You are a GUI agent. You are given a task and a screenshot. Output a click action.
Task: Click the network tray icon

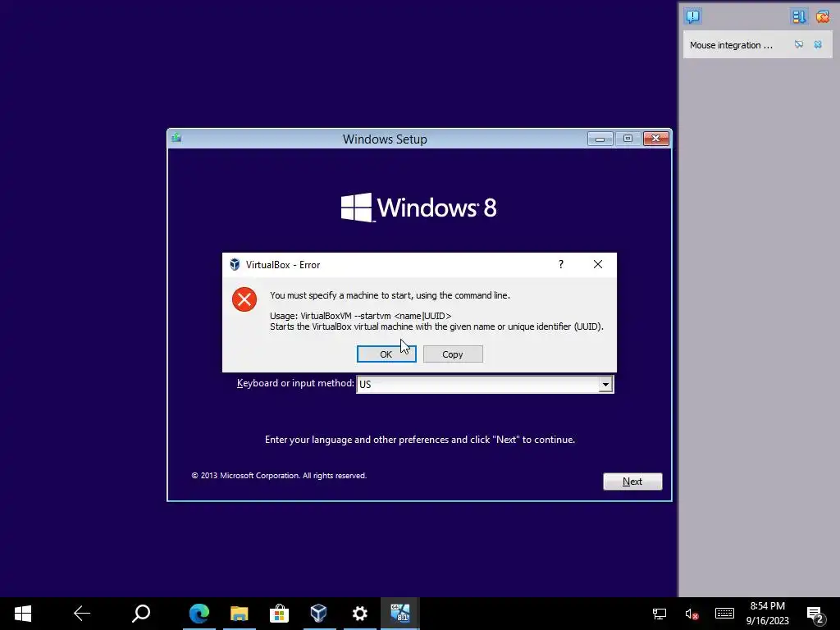point(659,614)
